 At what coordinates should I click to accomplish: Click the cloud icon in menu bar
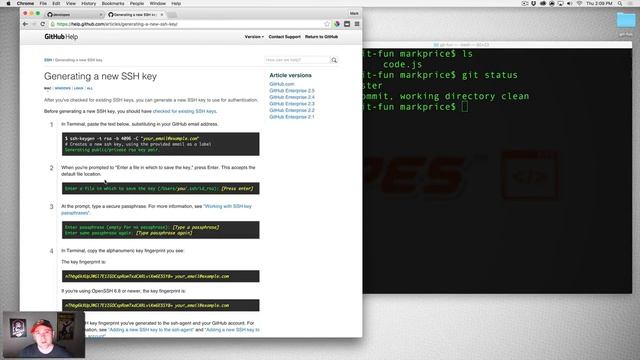coord(543,3)
